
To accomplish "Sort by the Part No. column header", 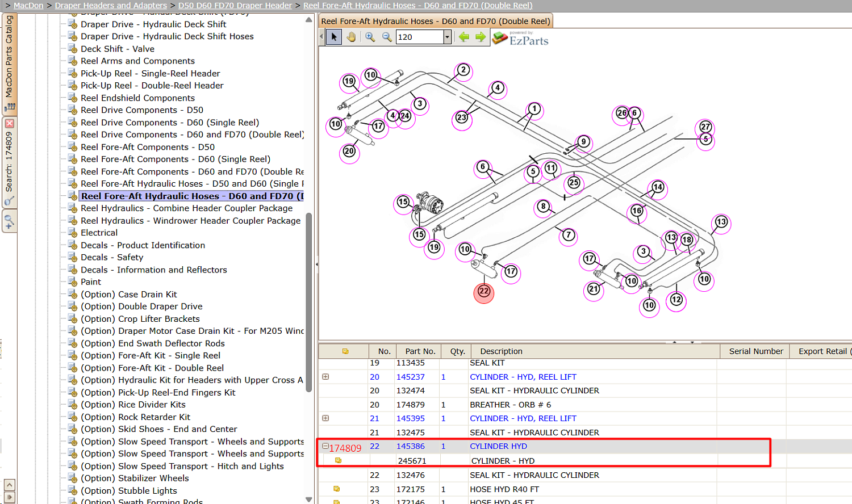I will click(420, 351).
